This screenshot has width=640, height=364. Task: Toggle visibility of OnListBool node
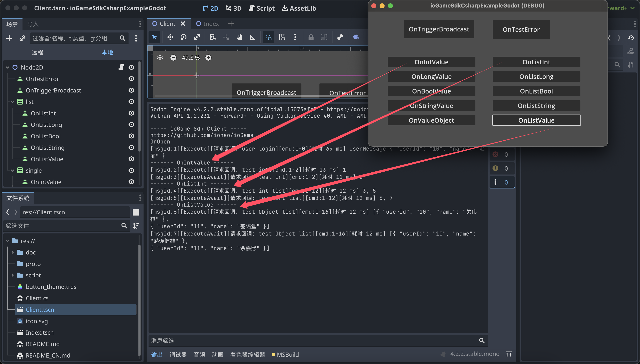(131, 136)
